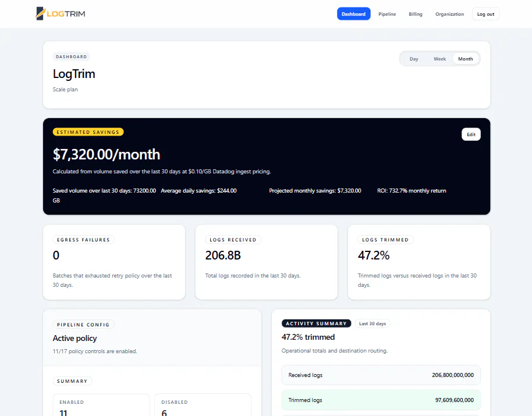This screenshot has width=532, height=416.
Task: Click ROI 732.7% monthly return
Action: click(x=412, y=190)
